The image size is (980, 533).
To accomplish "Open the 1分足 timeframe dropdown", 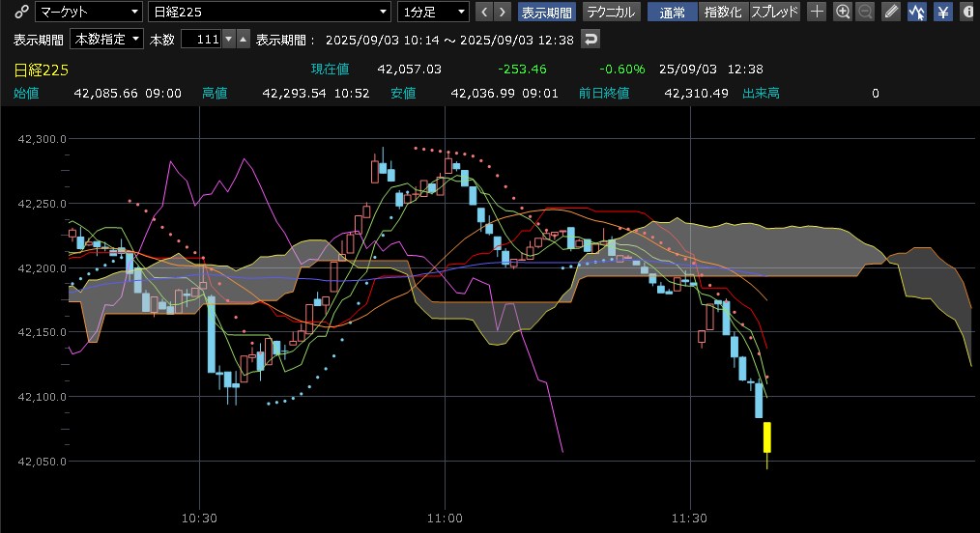I will point(433,12).
